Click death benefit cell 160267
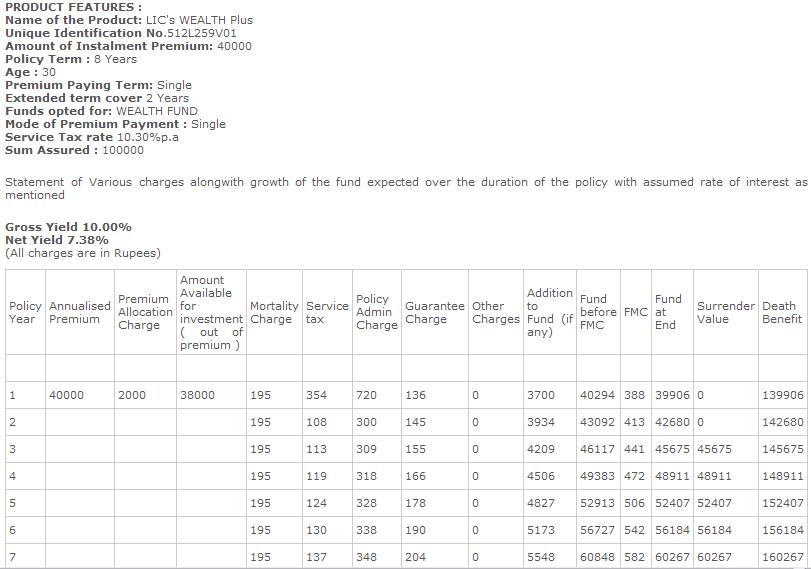This screenshot has height=569, width=811. [x=783, y=557]
